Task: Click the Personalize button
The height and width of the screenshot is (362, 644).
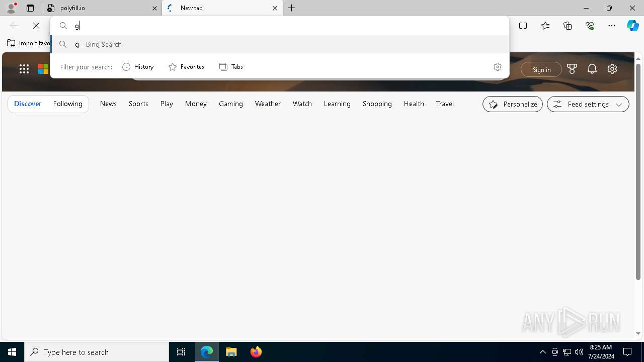Action: click(x=513, y=104)
